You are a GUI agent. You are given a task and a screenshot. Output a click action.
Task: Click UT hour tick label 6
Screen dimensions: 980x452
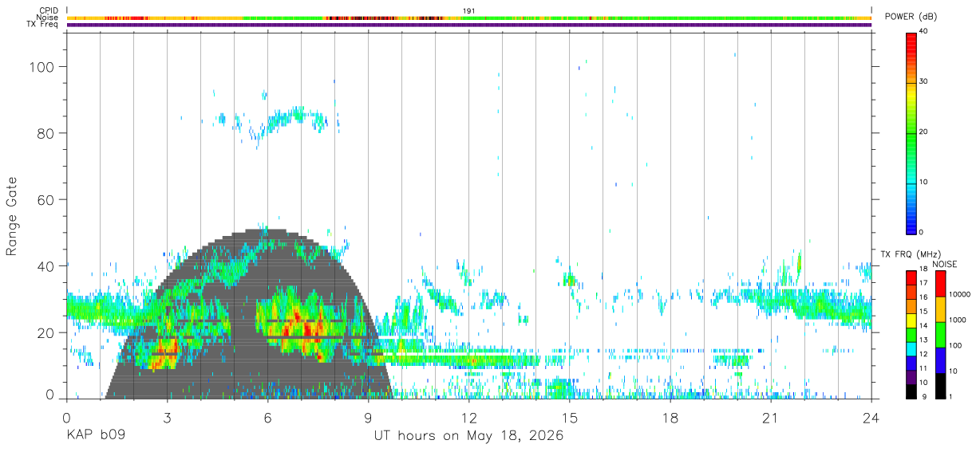coord(267,418)
